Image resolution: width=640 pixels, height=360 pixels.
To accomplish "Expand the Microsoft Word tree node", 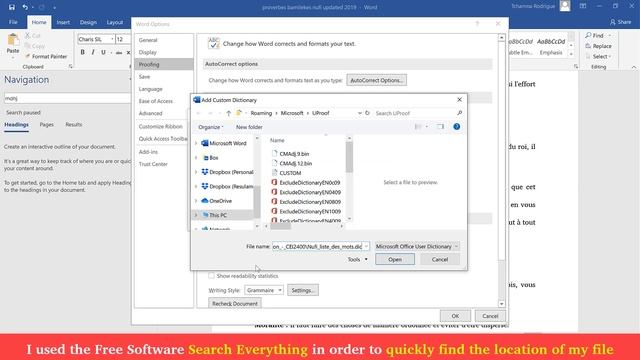I will (x=196, y=143).
